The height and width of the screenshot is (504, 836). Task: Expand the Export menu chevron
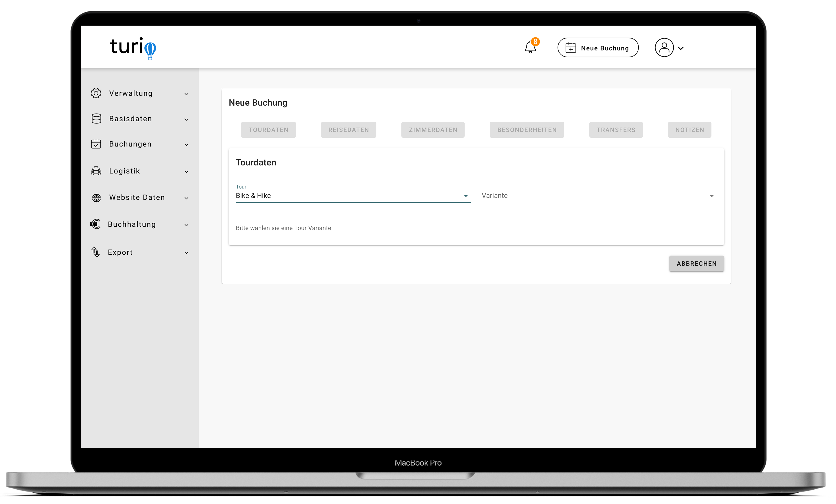click(x=186, y=253)
